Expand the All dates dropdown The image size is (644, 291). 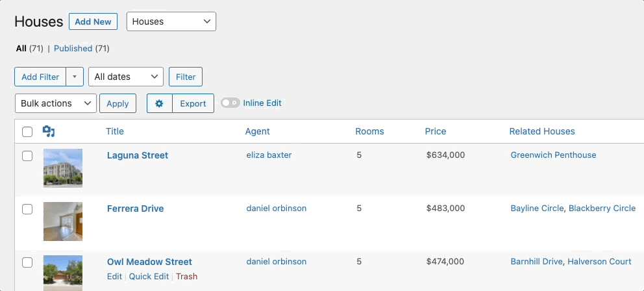[126, 77]
